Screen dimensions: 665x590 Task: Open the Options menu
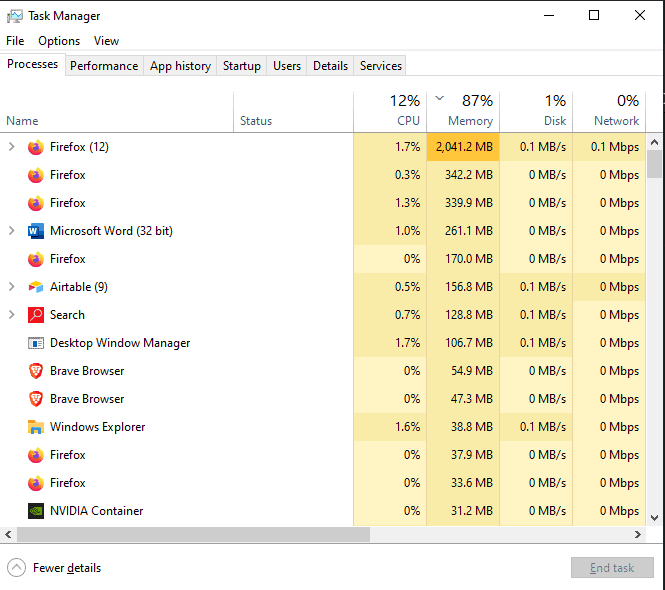(x=59, y=41)
